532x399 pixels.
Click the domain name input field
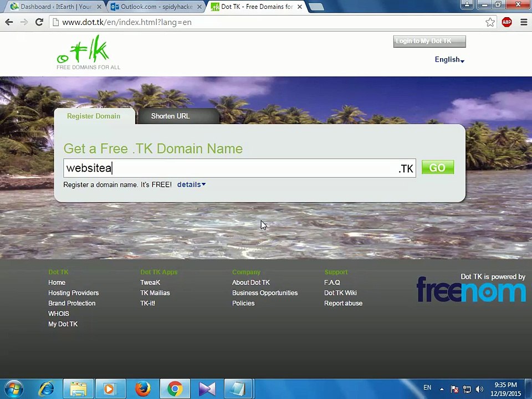[x=239, y=168]
